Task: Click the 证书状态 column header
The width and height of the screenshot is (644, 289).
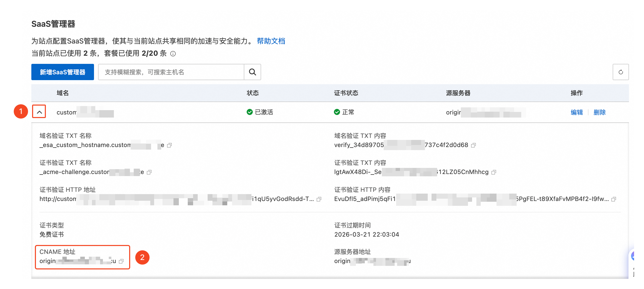Action: click(x=346, y=93)
